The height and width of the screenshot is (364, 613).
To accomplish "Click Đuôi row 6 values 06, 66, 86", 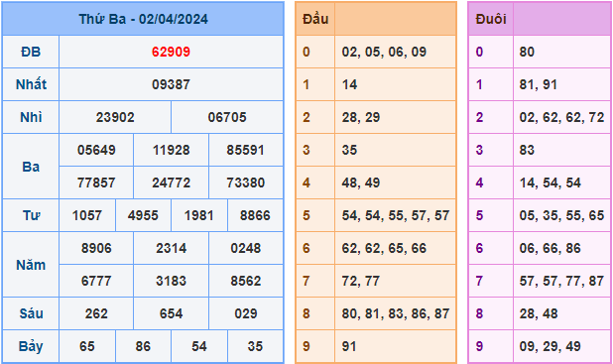I will [551, 248].
